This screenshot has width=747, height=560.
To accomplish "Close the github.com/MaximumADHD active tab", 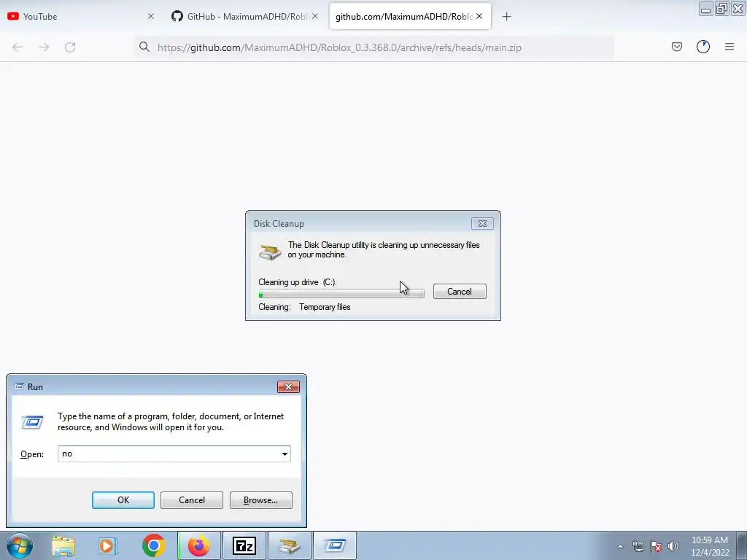I will click(x=479, y=16).
